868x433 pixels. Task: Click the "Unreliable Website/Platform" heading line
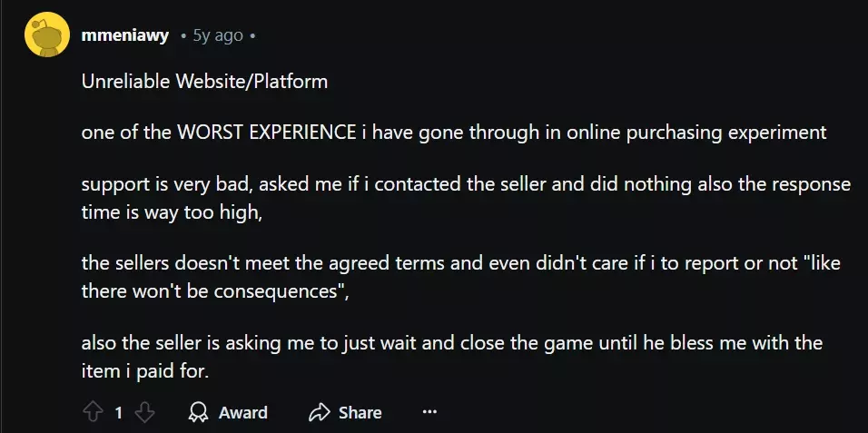pos(204,82)
